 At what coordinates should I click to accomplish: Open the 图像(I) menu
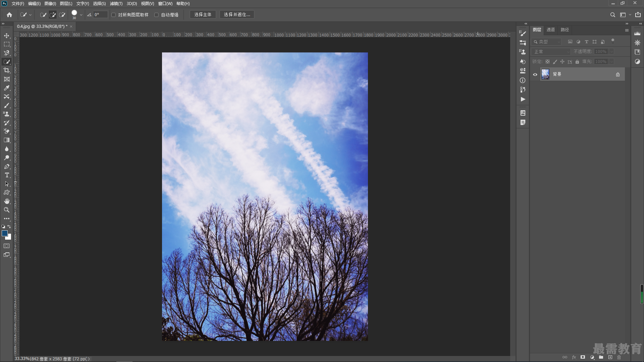point(50,4)
